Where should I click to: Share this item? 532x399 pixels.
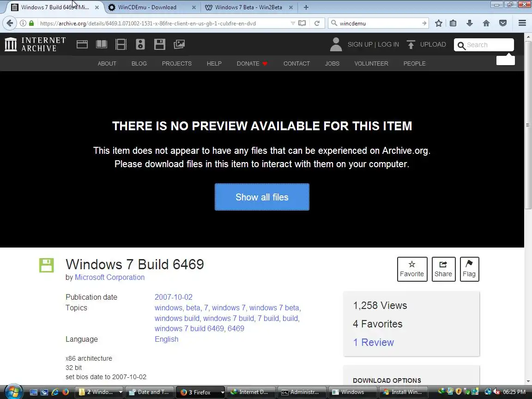(x=443, y=269)
